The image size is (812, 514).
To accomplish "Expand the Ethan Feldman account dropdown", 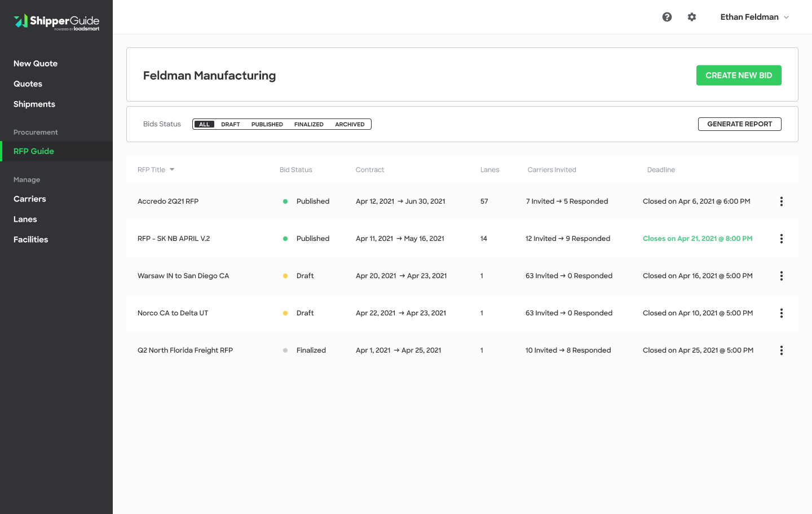I will click(754, 17).
